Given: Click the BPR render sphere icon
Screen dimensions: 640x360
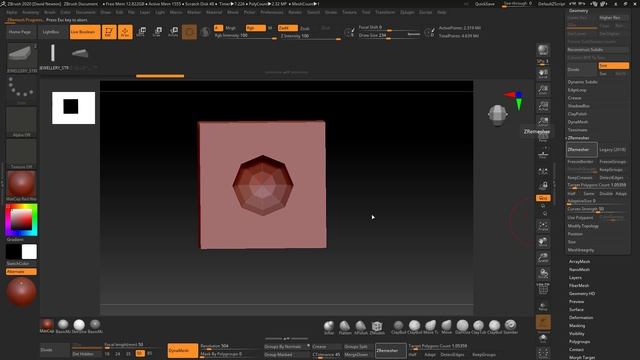Looking at the screenshot, I should point(543,50).
